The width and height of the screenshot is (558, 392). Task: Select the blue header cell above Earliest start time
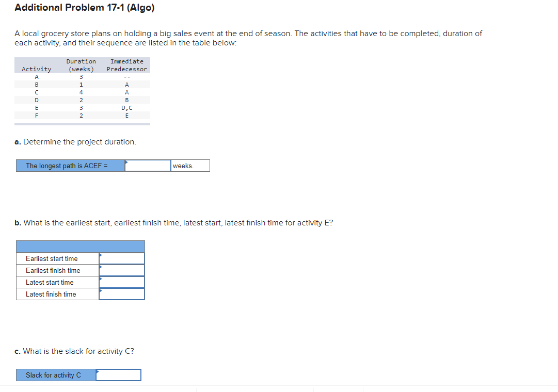coord(80,246)
